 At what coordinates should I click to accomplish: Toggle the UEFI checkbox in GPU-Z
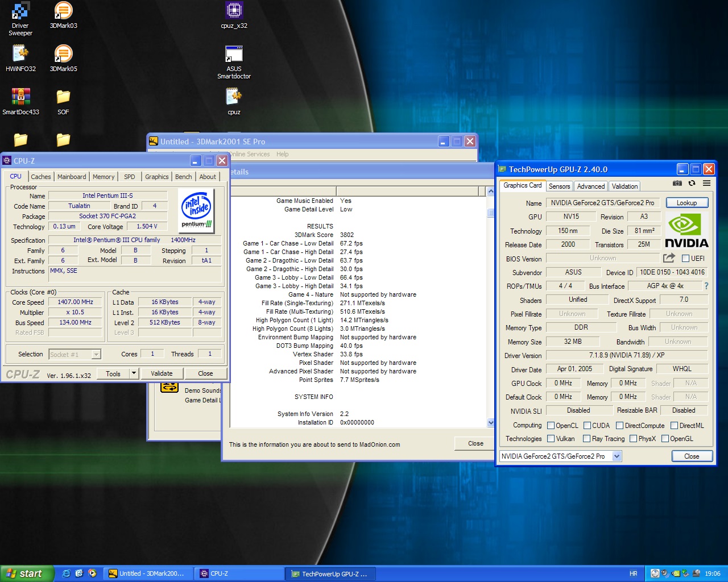tap(685, 258)
